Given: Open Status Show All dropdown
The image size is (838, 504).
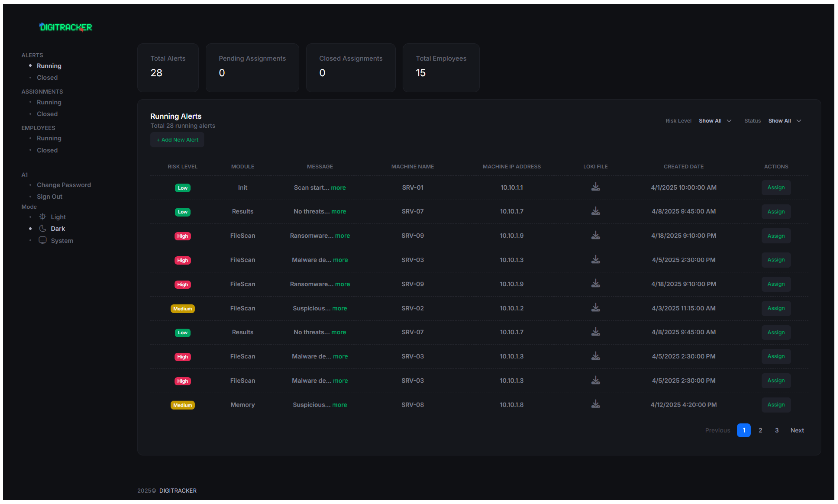Looking at the screenshot, I should [x=784, y=120].
